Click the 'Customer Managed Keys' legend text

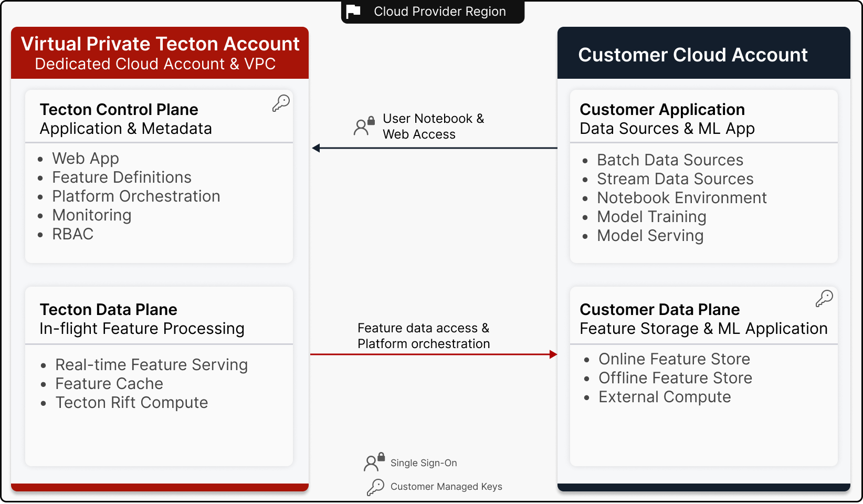446,487
